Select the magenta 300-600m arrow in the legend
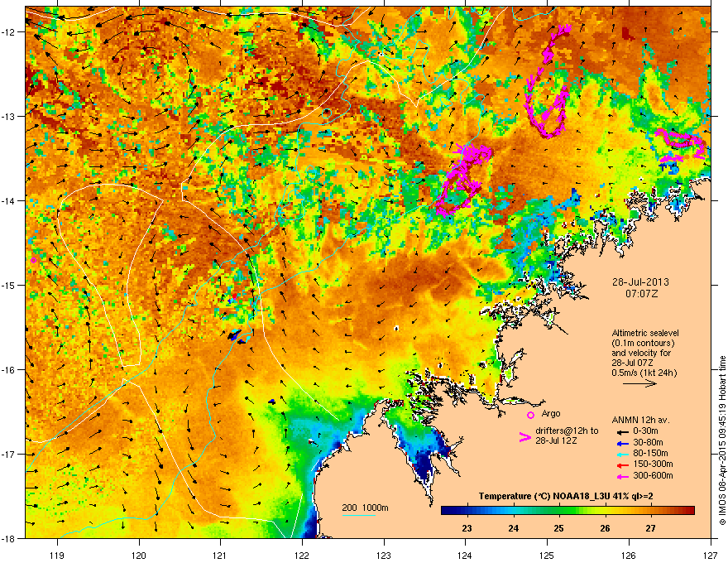This screenshot has width=728, height=563. pos(622,476)
